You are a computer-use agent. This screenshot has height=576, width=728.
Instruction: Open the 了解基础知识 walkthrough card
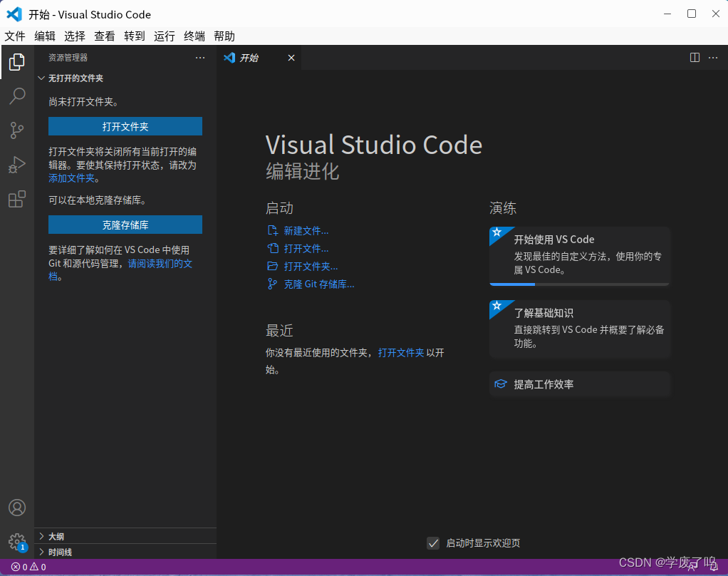pyautogui.click(x=579, y=329)
